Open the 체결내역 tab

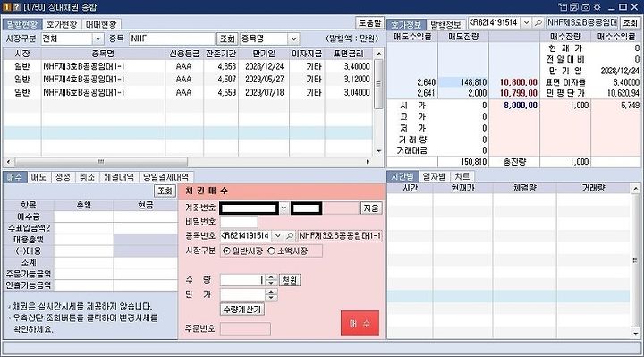[119, 177]
